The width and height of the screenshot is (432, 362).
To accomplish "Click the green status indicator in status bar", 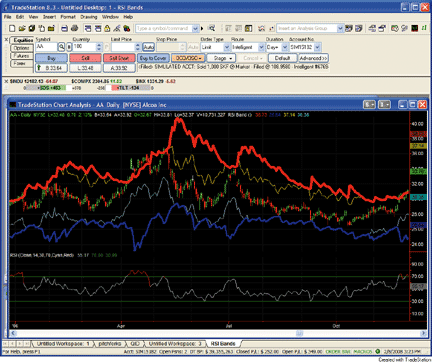I will (378, 351).
